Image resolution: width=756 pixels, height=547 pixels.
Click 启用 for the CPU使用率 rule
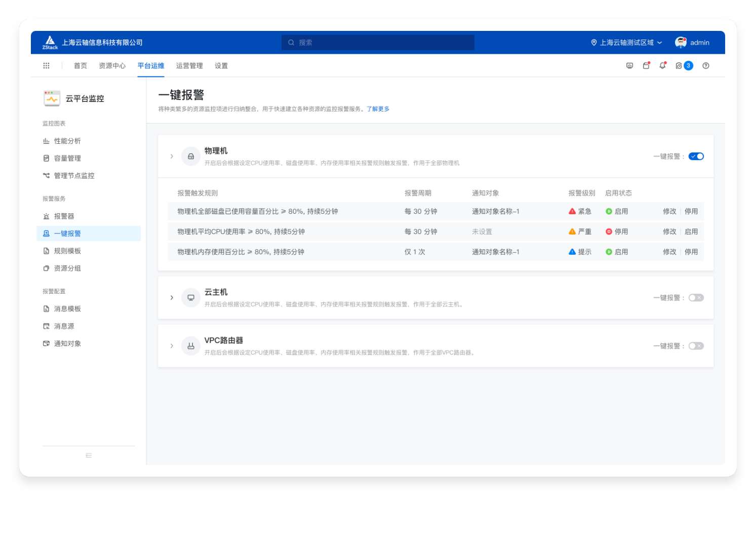(691, 231)
